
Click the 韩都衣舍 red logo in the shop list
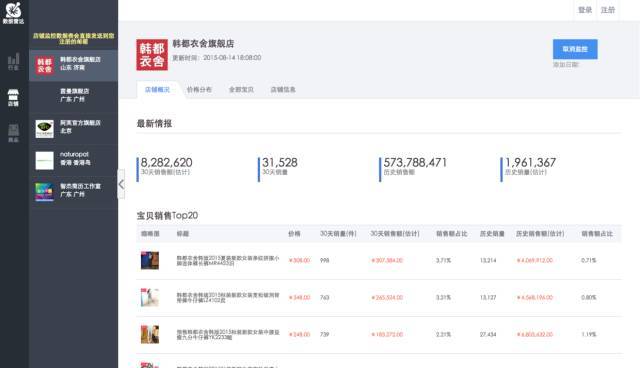tap(44, 65)
